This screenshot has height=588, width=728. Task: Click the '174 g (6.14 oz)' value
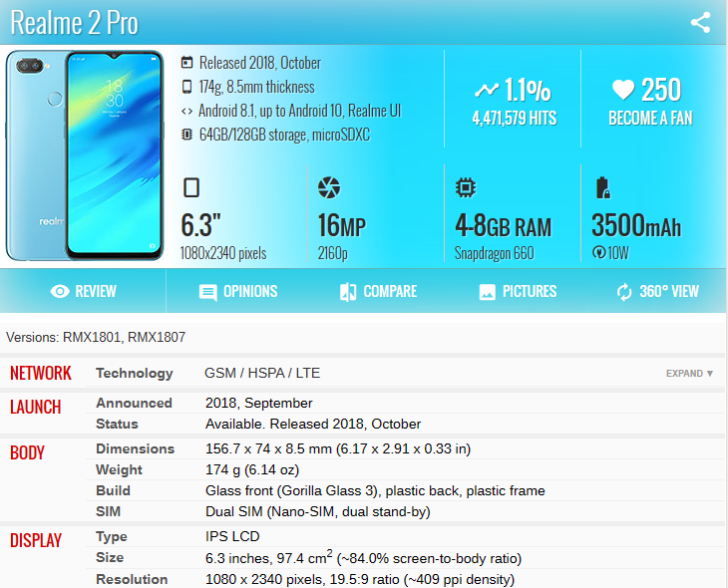point(252,469)
